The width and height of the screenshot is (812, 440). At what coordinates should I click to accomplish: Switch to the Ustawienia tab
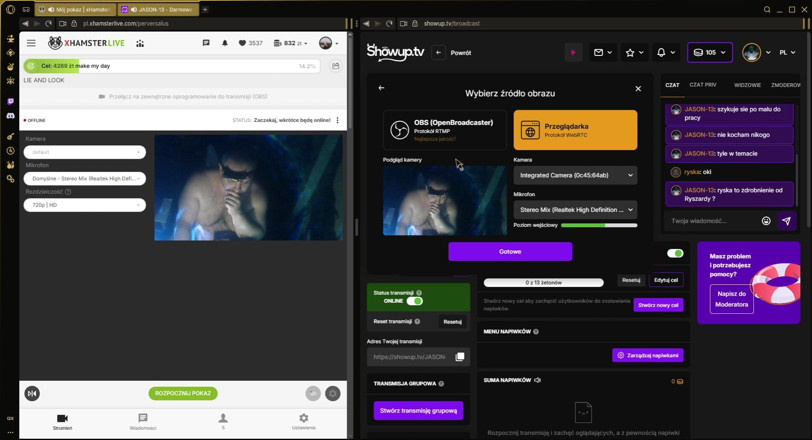(303, 422)
